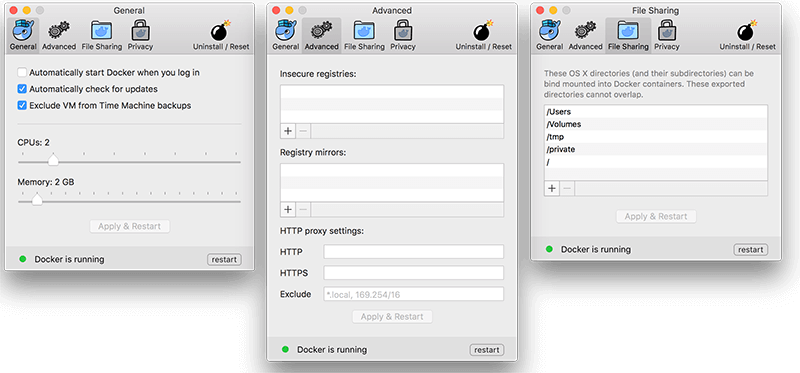The width and height of the screenshot is (800, 373).
Task: Click "Memory: 2 GB" label
Action: coord(46,182)
